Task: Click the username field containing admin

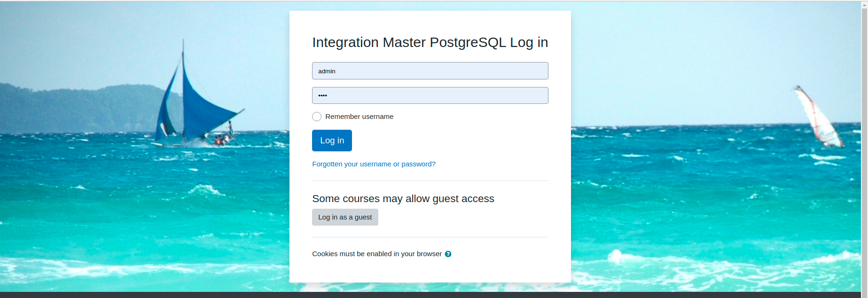Action: point(430,71)
